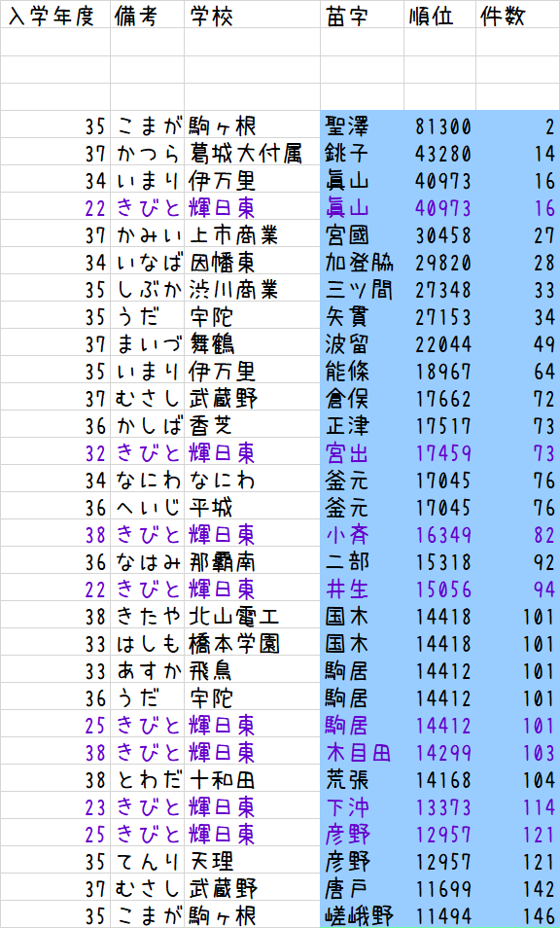Select the purple rank cell 13373

(x=440, y=805)
